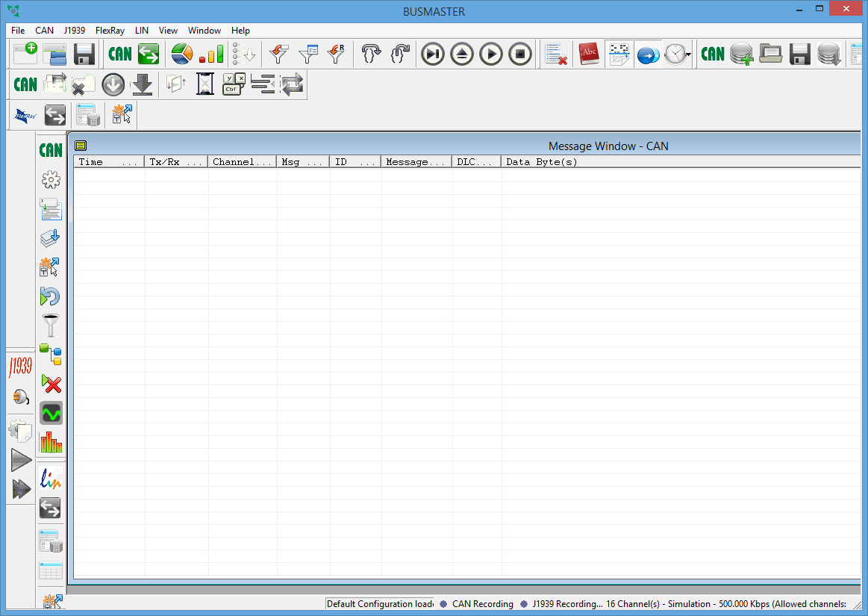The height and width of the screenshot is (616, 868).
Task: Open the filter settings funnel icon in sidebar
Action: tap(51, 325)
